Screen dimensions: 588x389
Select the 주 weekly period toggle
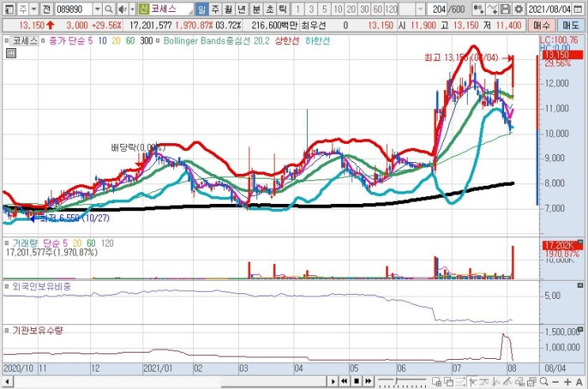click(x=215, y=9)
